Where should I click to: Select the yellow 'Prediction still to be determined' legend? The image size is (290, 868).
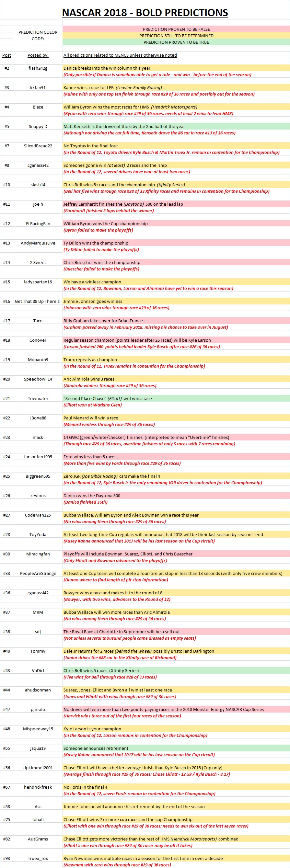point(176,36)
